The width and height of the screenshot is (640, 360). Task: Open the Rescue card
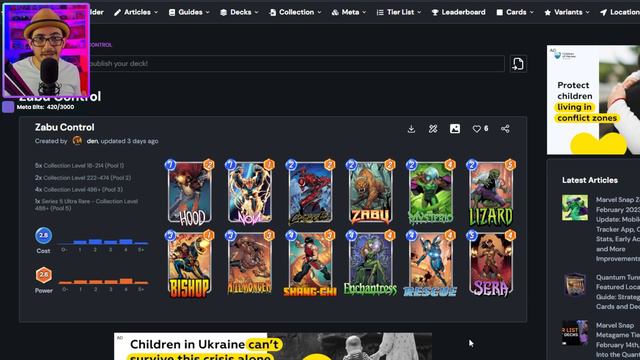pos(431,264)
